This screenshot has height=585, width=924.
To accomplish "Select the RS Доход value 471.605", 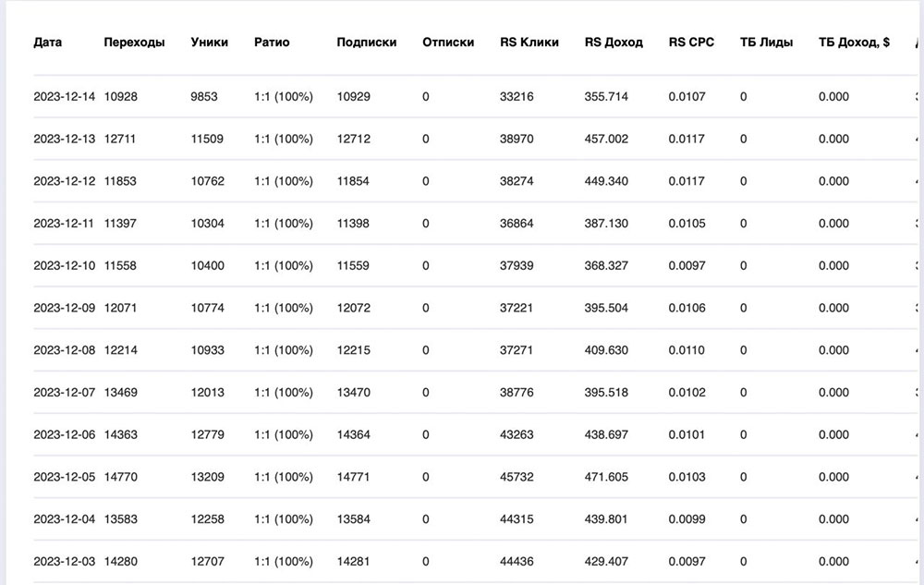I will click(606, 478).
